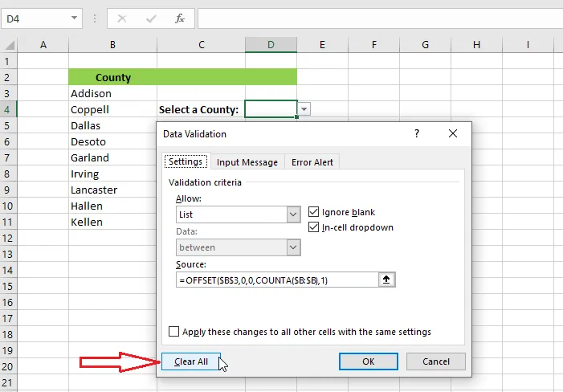Screen dimensions: 563x392
Task: Click the Data Validation help question mark
Action: (x=417, y=133)
